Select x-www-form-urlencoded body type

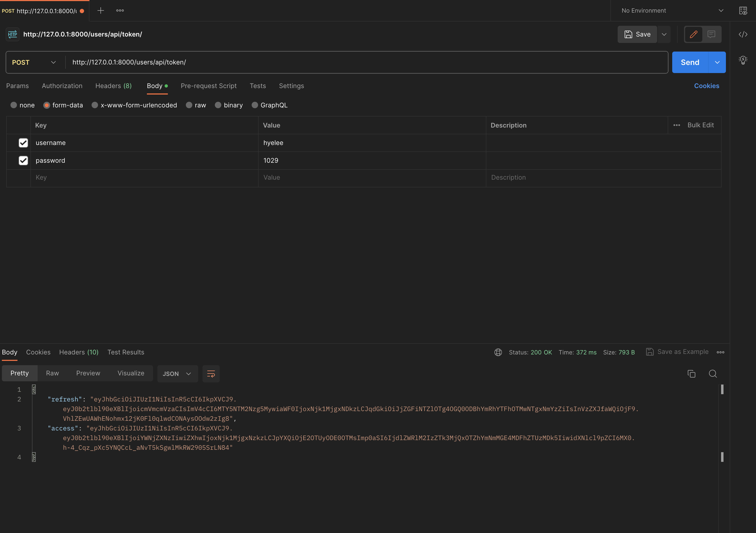click(95, 105)
